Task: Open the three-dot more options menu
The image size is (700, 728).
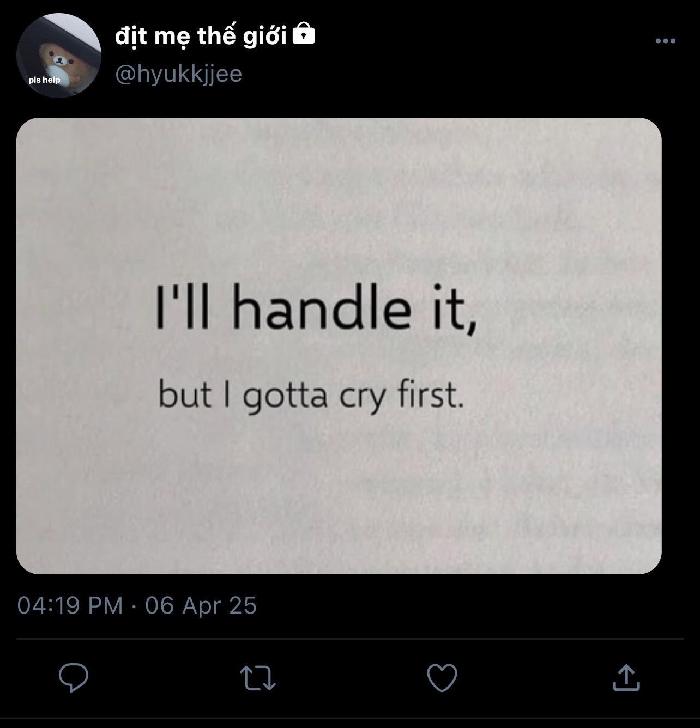Action: point(666,41)
